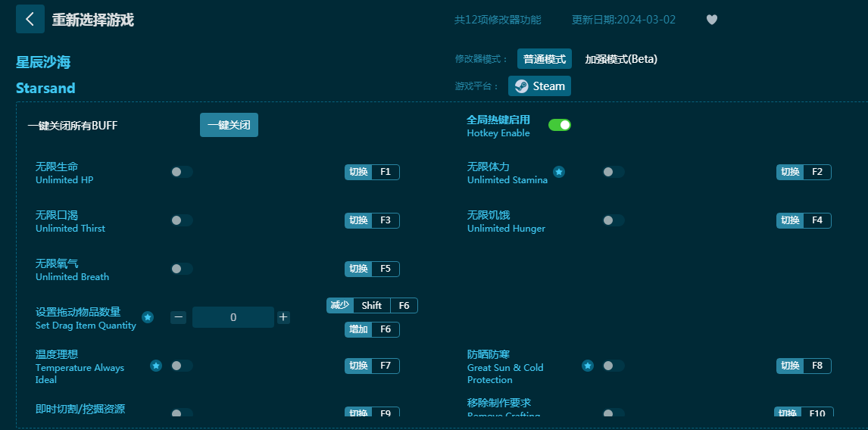Select 加强模式(Beta) enhanced mode tab
Screen dimensions: 868x430
[621, 59]
